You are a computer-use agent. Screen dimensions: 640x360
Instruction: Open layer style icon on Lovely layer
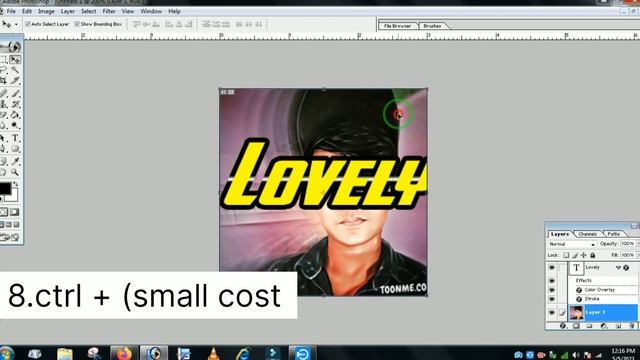pyautogui.click(x=626, y=268)
